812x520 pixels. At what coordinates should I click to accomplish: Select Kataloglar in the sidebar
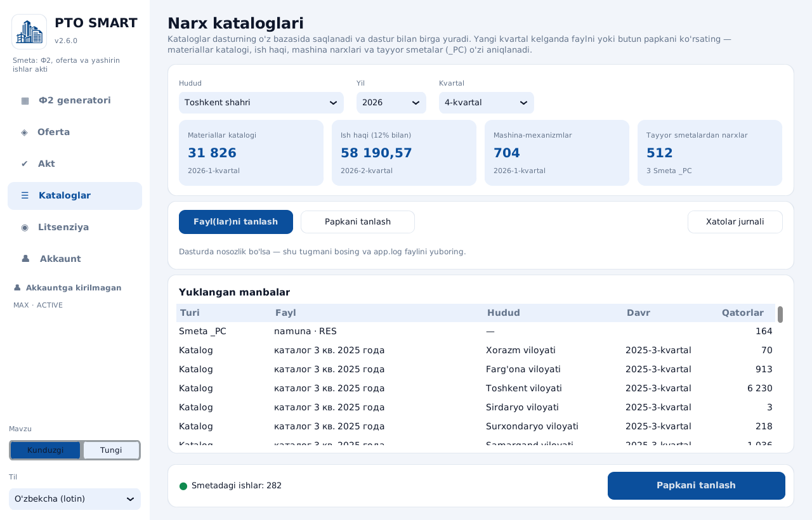click(x=75, y=195)
